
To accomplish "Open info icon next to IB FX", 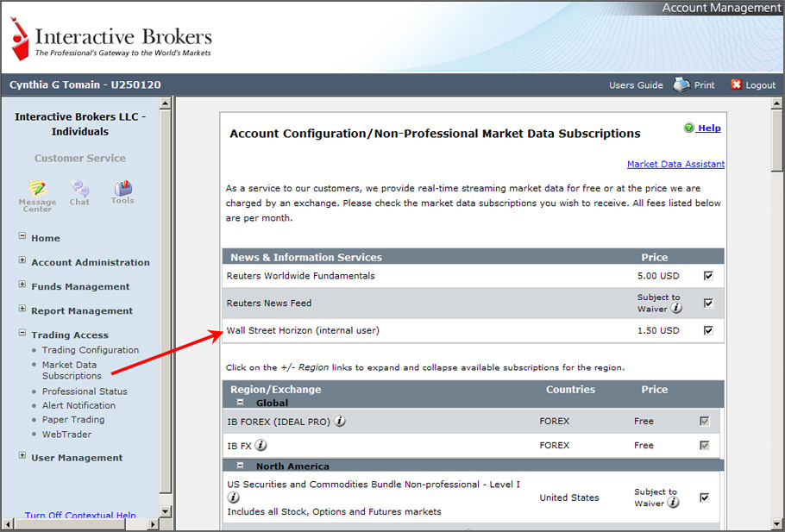I will pos(261,445).
